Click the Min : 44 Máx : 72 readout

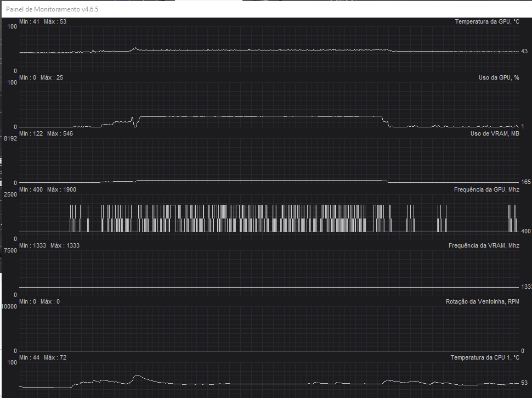pos(43,357)
